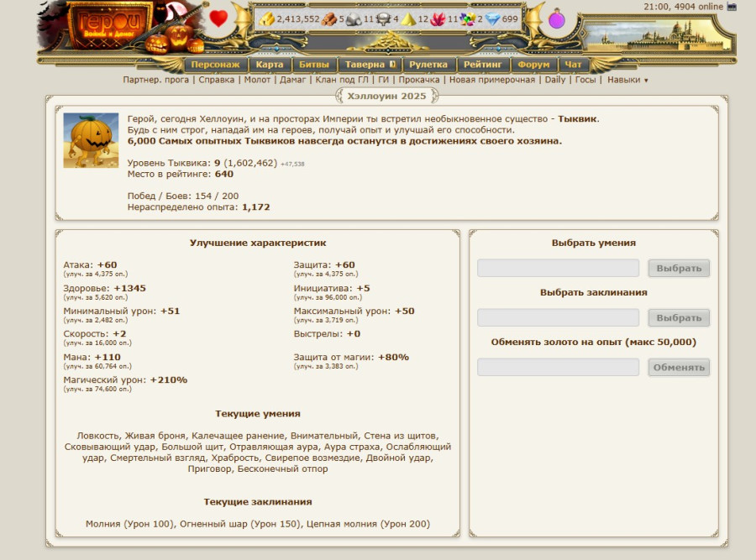Image resolution: width=756 pixels, height=560 pixels.
Task: Open the Справка link
Action: click(216, 80)
